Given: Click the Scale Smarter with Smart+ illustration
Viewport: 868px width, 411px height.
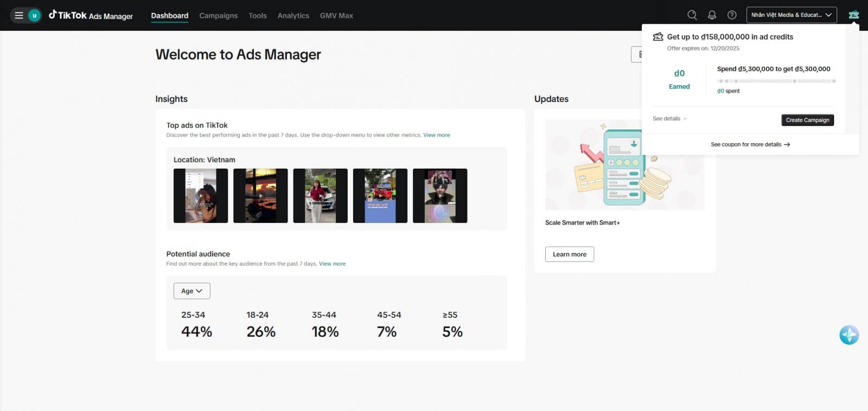Looking at the screenshot, I should pyautogui.click(x=625, y=165).
